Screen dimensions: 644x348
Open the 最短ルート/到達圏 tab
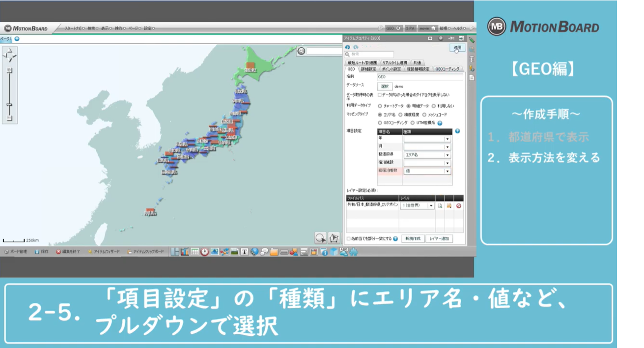click(x=363, y=63)
